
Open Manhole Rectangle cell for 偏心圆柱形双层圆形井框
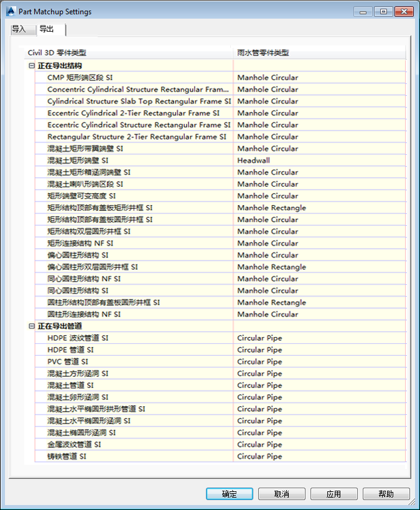(319, 267)
